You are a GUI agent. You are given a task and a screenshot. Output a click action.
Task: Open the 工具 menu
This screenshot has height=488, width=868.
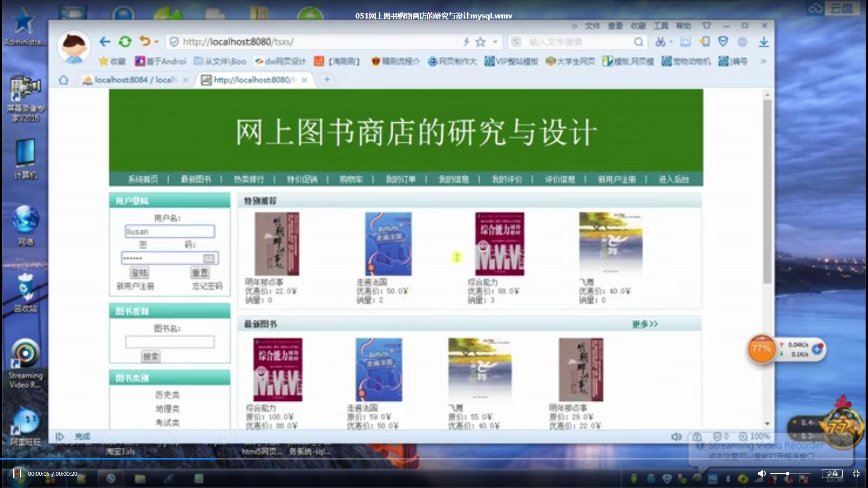[660, 26]
